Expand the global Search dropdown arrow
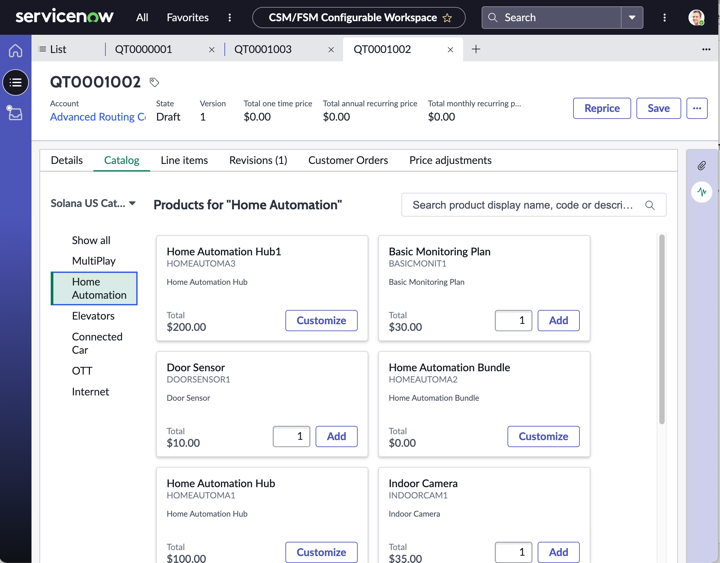 (x=632, y=18)
